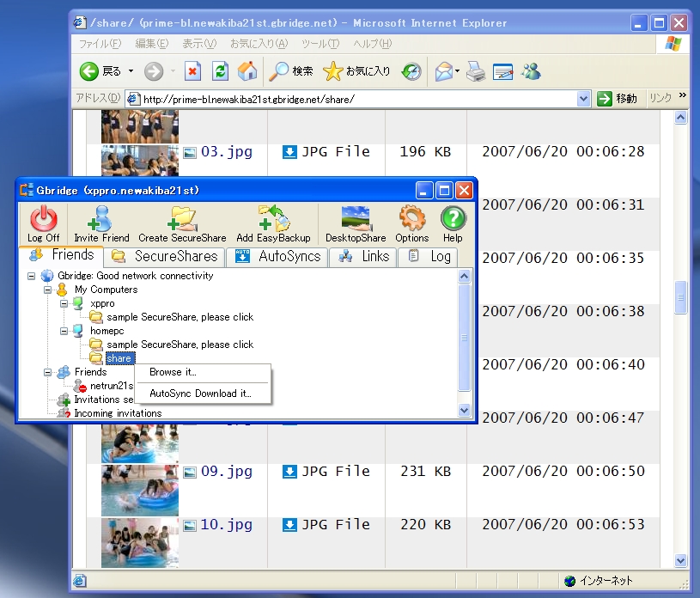
Task: Switch to the SecureShares tab
Action: click(164, 256)
